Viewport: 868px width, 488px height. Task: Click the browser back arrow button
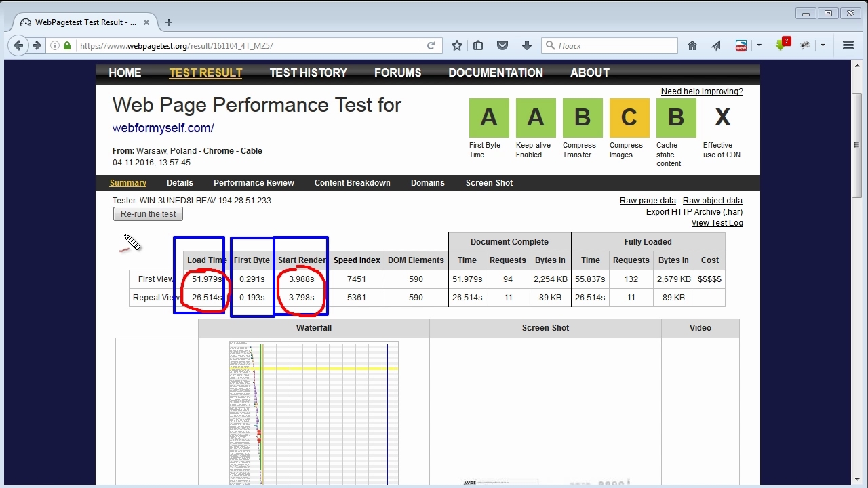tap(18, 45)
